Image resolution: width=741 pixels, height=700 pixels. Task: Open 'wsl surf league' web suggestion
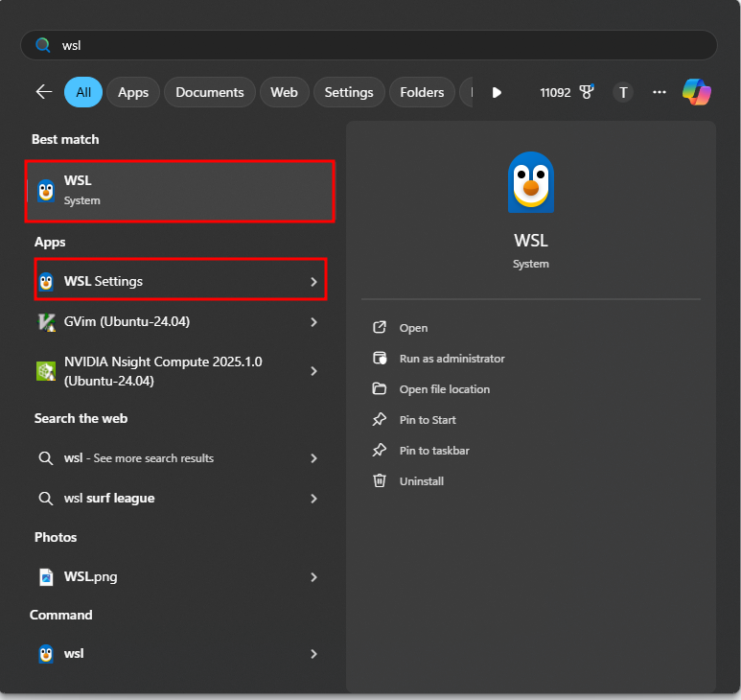(180, 499)
